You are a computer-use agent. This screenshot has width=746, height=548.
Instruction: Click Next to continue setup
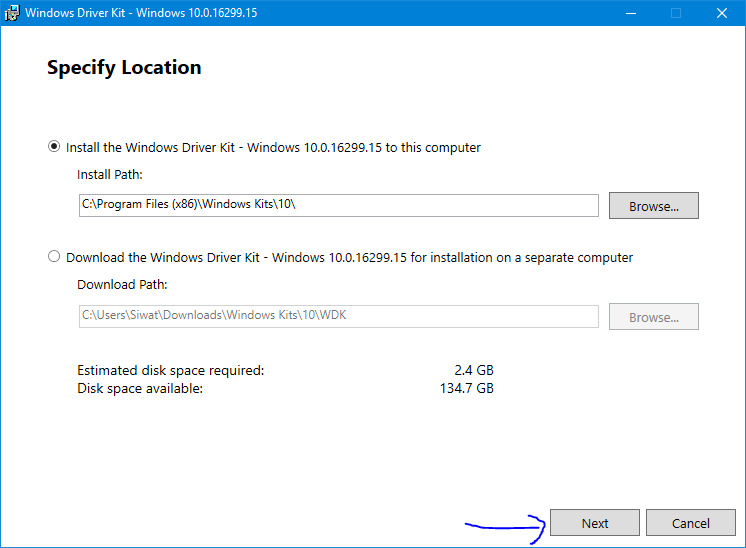[x=595, y=523]
